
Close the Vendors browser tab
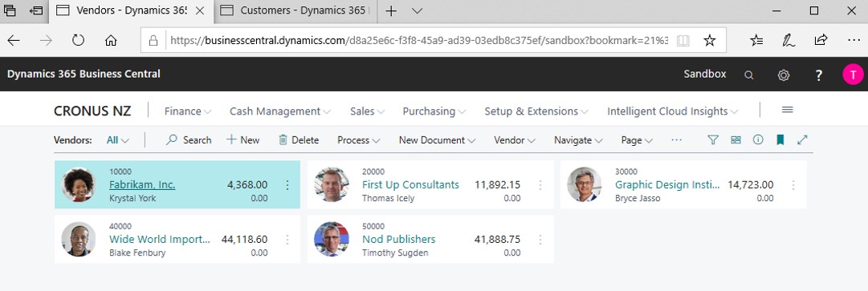coord(201,10)
